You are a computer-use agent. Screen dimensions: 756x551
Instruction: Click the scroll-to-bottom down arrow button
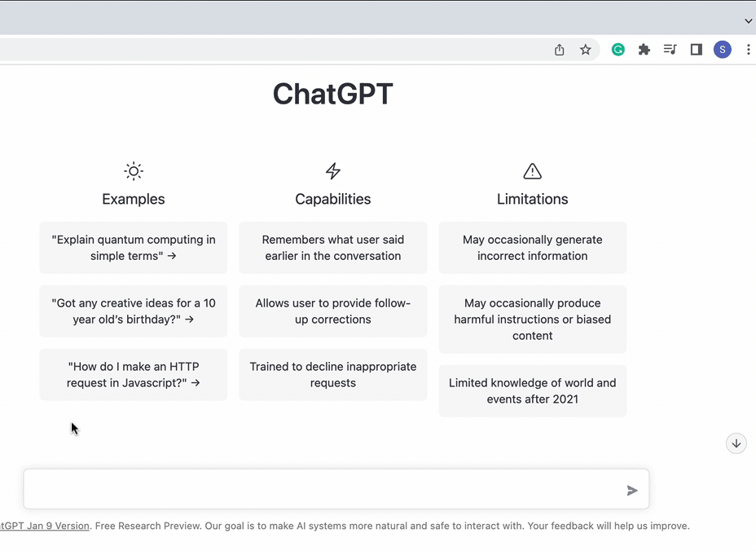point(736,443)
